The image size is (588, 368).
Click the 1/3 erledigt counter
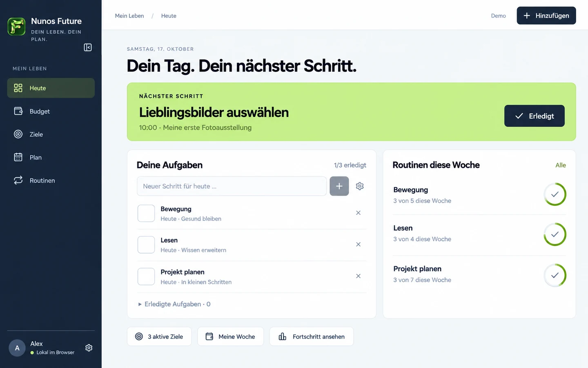point(350,165)
